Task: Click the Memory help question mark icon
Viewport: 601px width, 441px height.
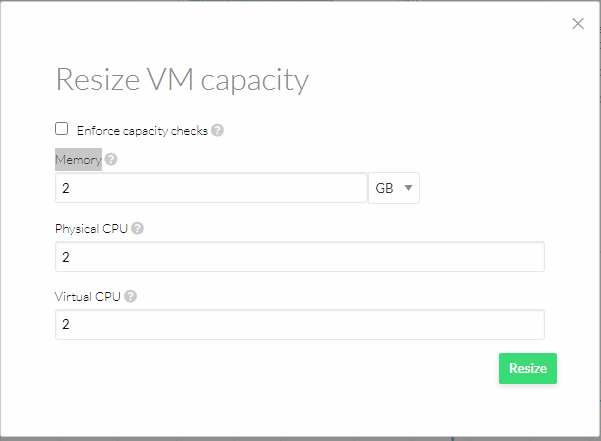Action: click(x=111, y=159)
